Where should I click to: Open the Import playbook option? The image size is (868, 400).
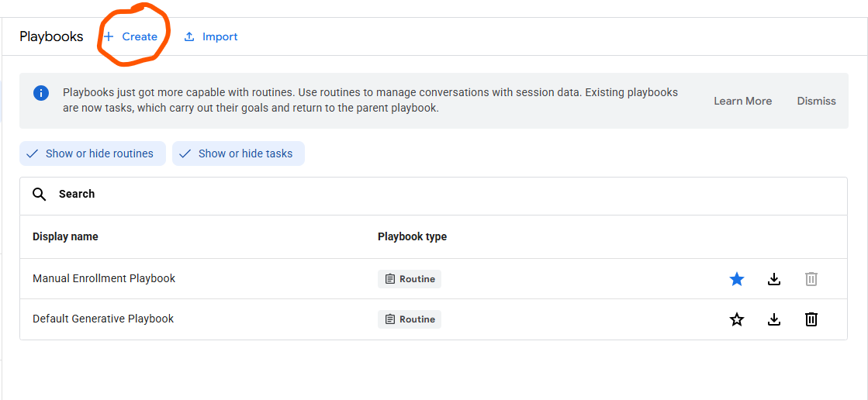[211, 36]
